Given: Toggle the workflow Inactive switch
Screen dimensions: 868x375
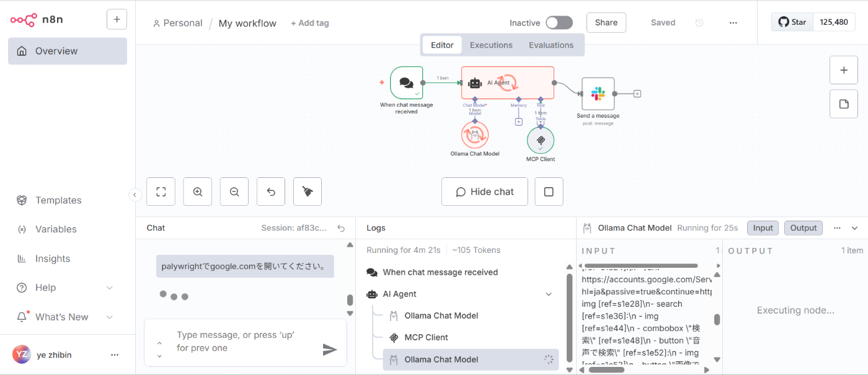Looking at the screenshot, I should point(559,23).
